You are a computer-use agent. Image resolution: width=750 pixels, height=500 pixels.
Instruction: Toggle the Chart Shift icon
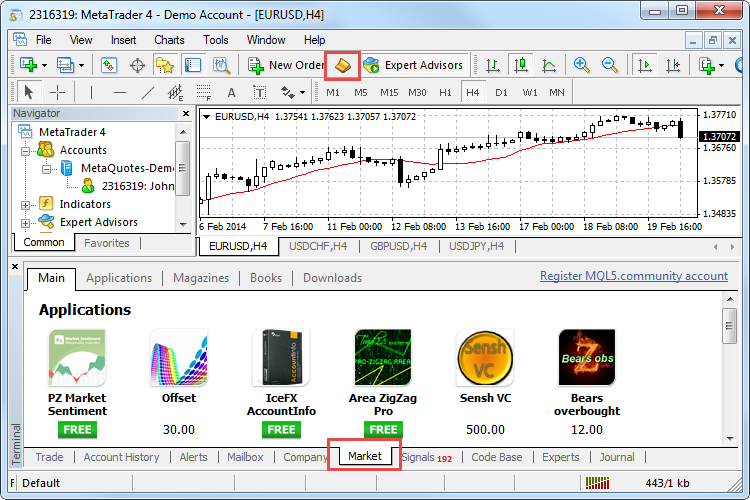[673, 65]
